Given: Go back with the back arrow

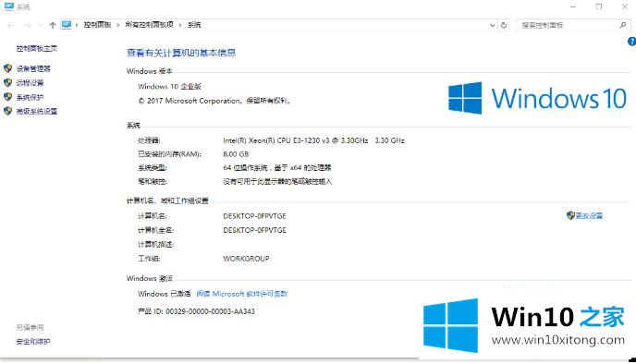Looking at the screenshot, I should click(x=11, y=25).
